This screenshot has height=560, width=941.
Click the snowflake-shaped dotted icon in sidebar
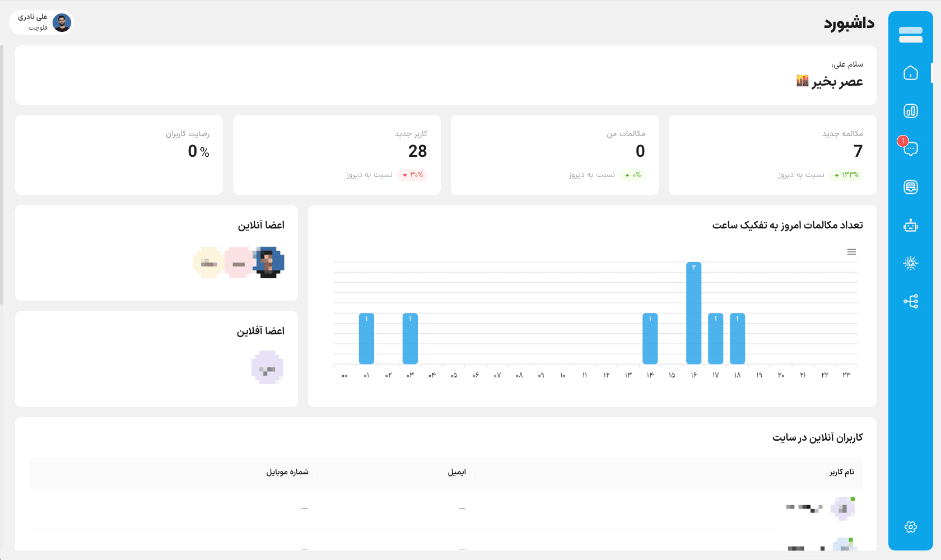coord(910,263)
